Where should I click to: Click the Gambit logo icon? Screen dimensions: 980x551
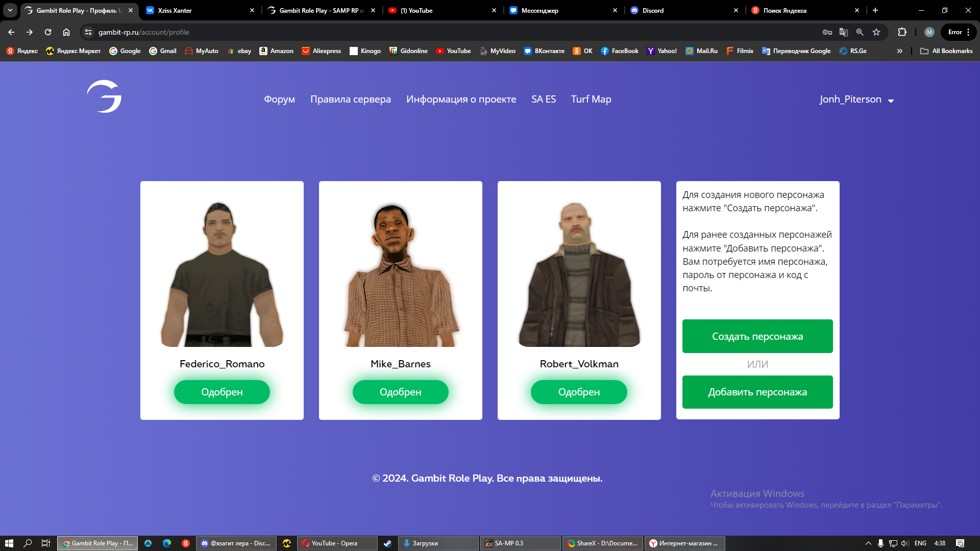point(104,96)
